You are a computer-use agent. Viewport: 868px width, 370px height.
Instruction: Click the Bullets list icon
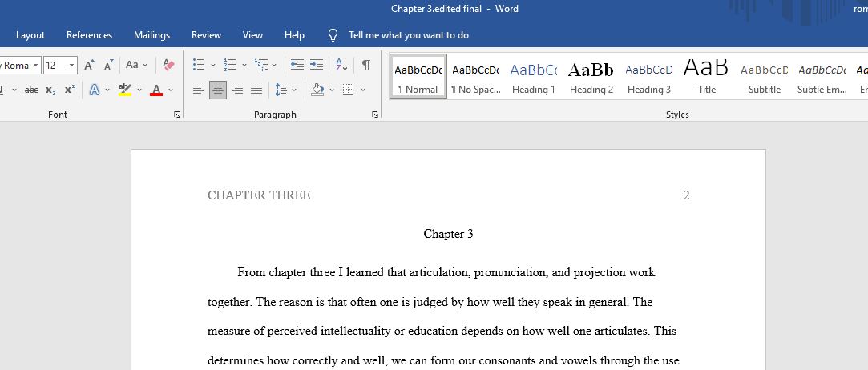[x=198, y=65]
